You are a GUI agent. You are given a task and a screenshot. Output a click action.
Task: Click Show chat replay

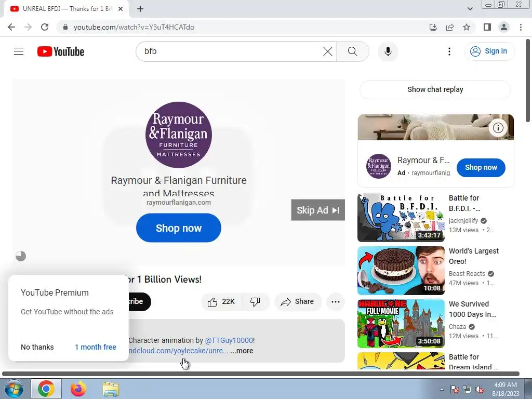coord(435,89)
